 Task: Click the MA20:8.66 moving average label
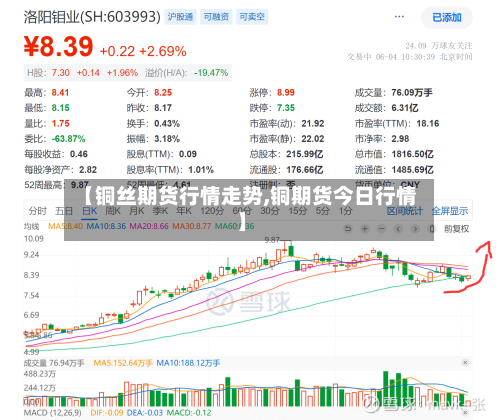pyautogui.click(x=149, y=226)
